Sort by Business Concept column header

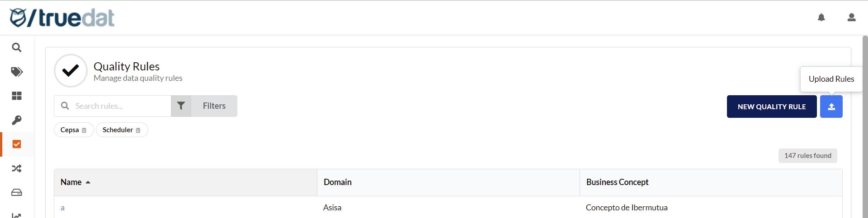(617, 182)
